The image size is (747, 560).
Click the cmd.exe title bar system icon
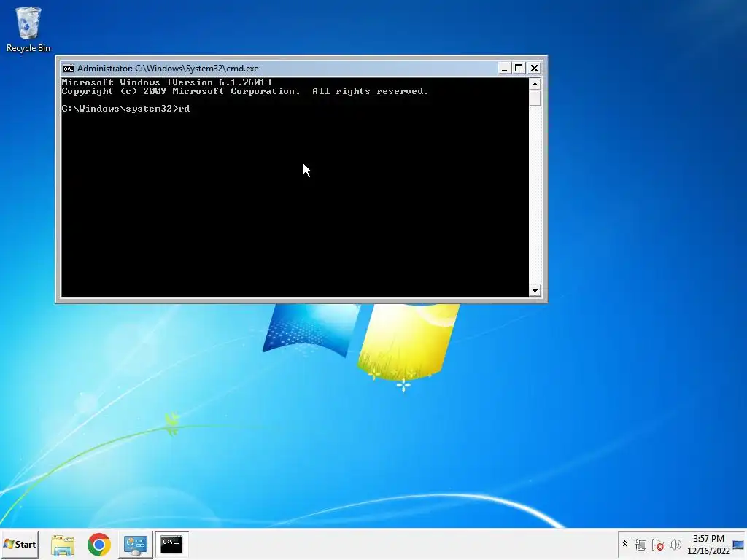(68, 69)
